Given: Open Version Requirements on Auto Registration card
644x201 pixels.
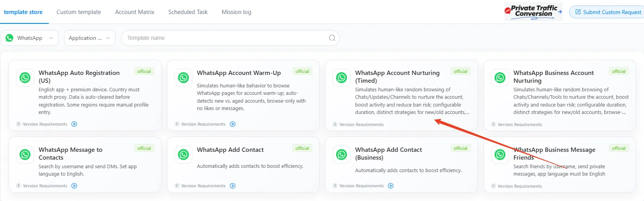Looking at the screenshot, I should [x=45, y=124].
